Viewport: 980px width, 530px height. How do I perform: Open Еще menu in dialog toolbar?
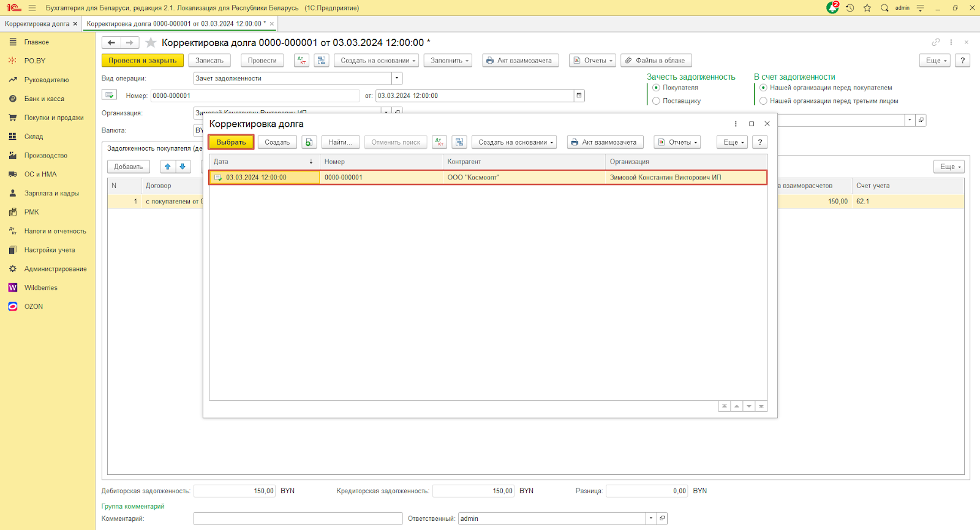pyautogui.click(x=732, y=142)
